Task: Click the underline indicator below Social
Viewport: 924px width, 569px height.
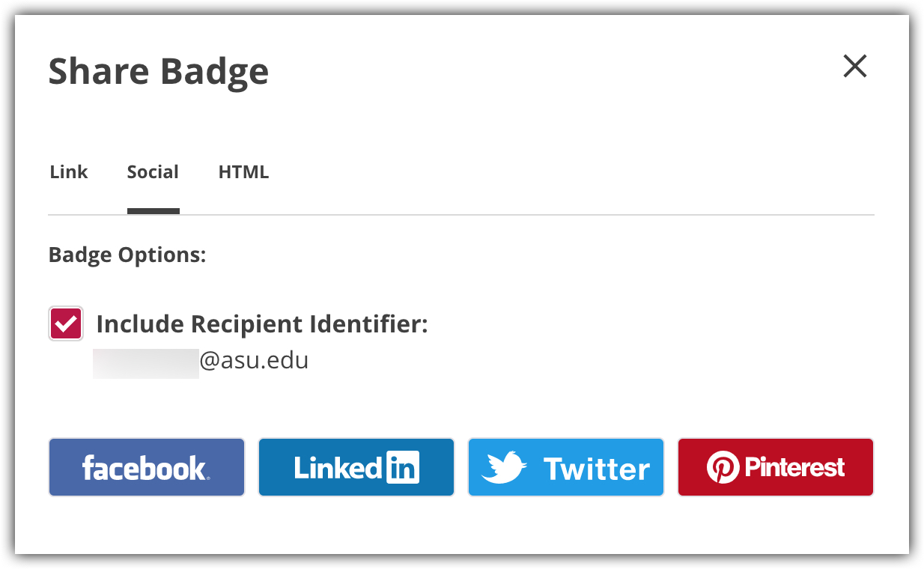Action: [x=153, y=211]
